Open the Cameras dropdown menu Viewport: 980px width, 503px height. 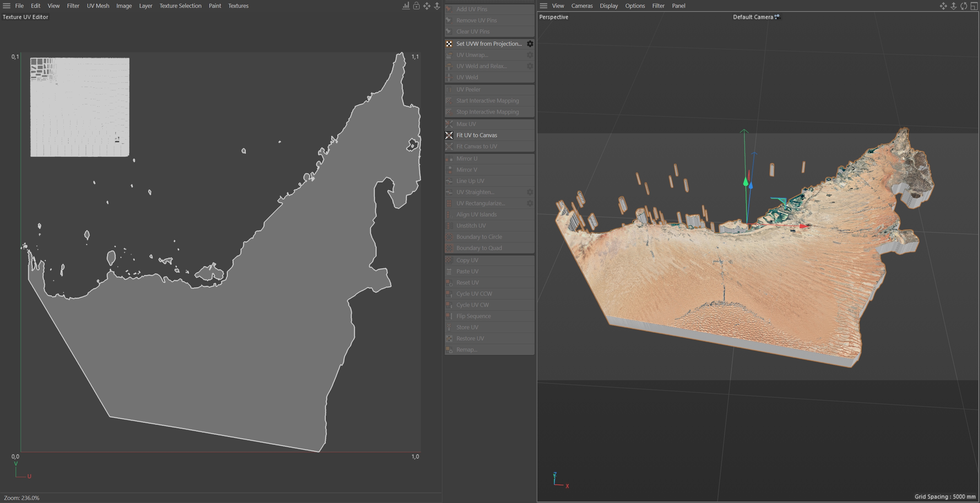tap(582, 6)
